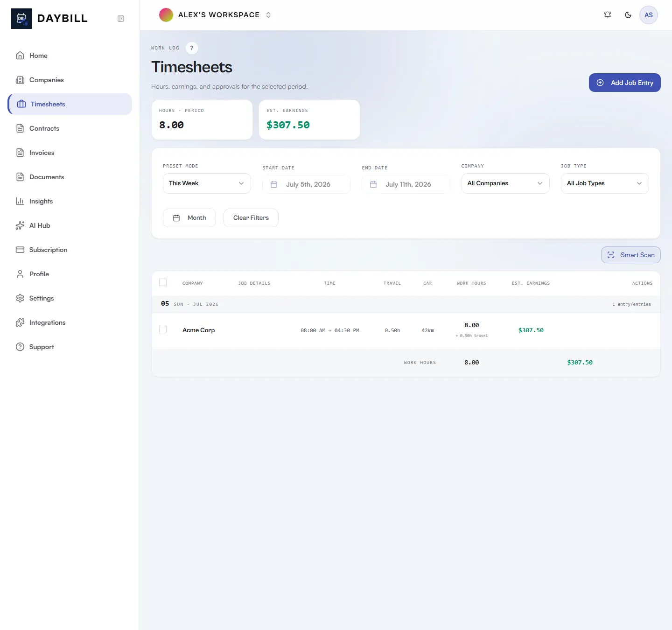The width and height of the screenshot is (672, 630).
Task: Open Contracts menu item
Action: [70, 128]
